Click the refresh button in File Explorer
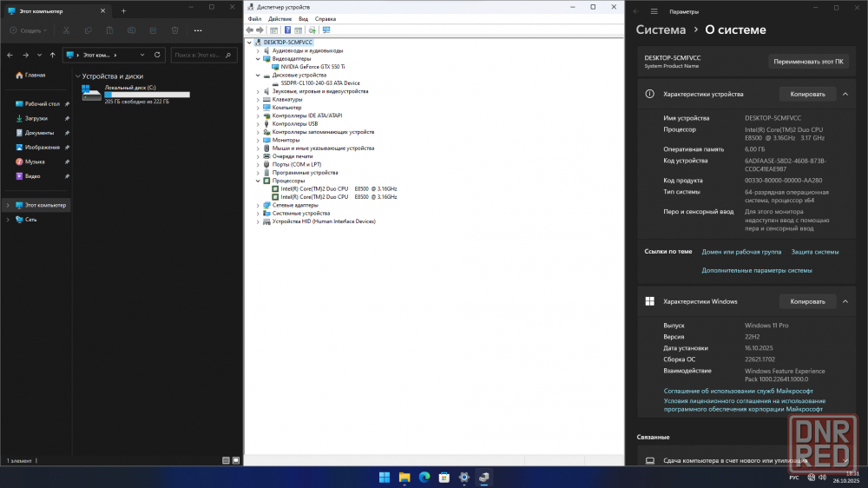 point(159,55)
